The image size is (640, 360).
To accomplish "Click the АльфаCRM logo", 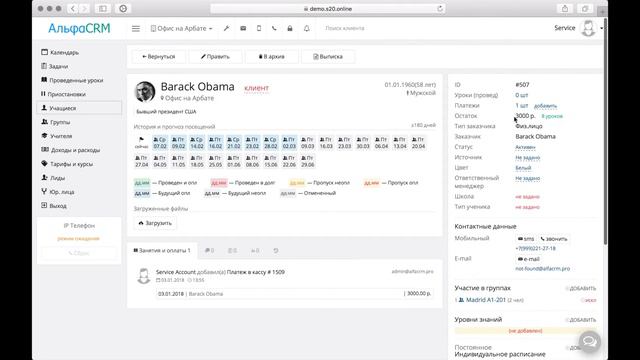I will click(x=79, y=28).
